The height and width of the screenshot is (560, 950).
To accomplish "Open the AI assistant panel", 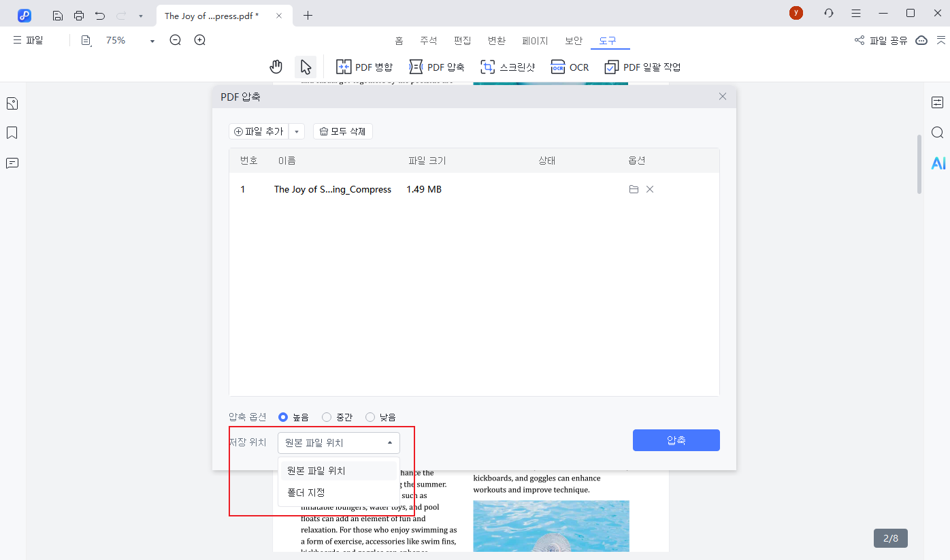I will pyautogui.click(x=938, y=163).
